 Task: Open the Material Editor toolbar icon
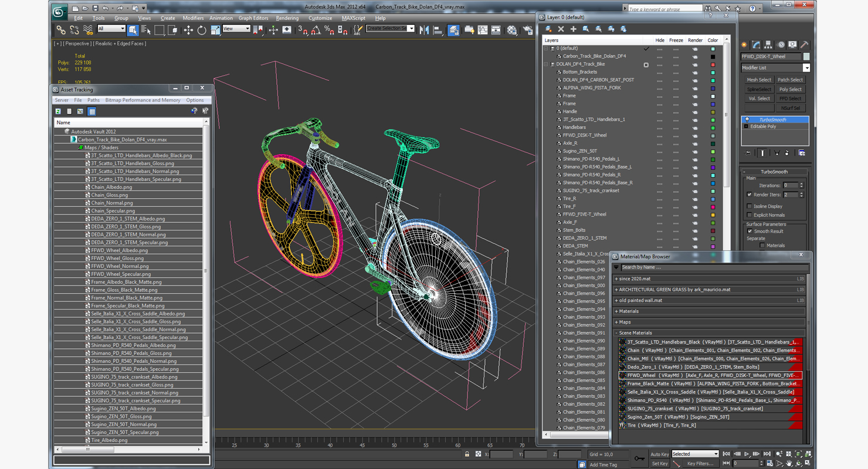(x=512, y=30)
